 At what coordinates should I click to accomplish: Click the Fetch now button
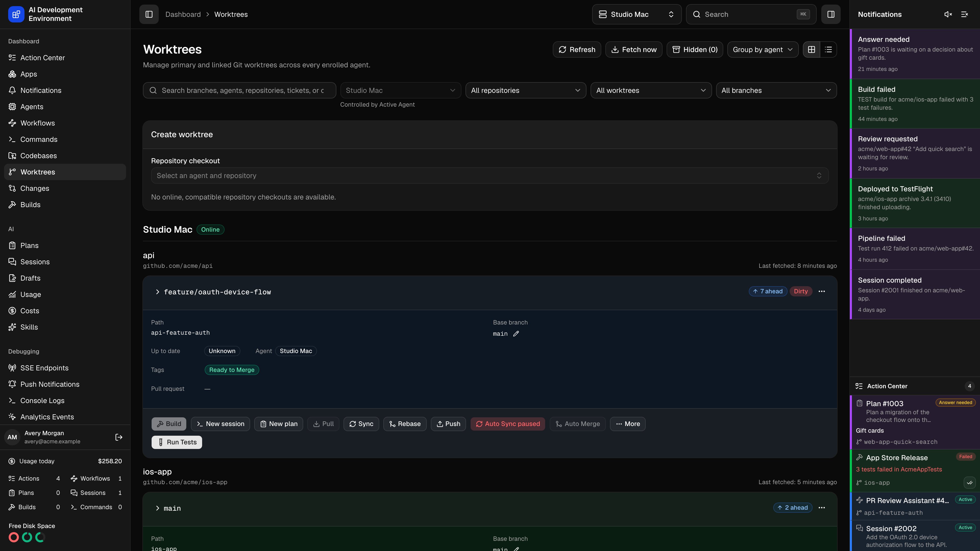coord(633,49)
